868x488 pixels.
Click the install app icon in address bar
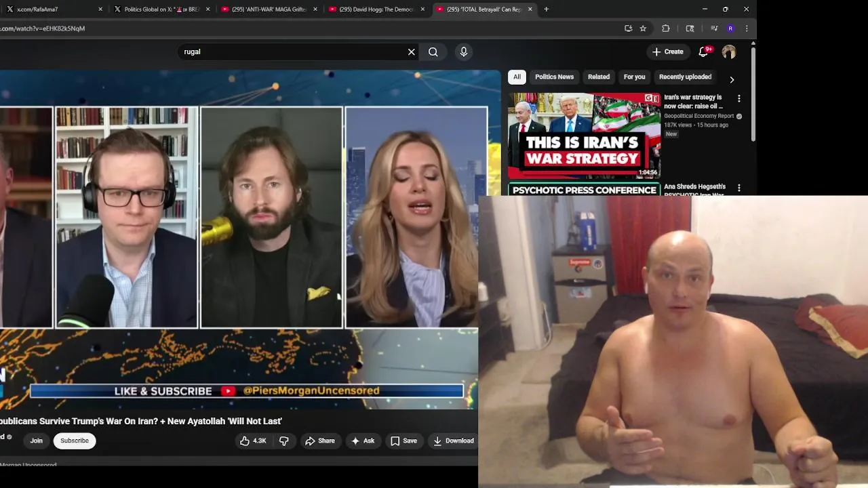pyautogui.click(x=628, y=28)
